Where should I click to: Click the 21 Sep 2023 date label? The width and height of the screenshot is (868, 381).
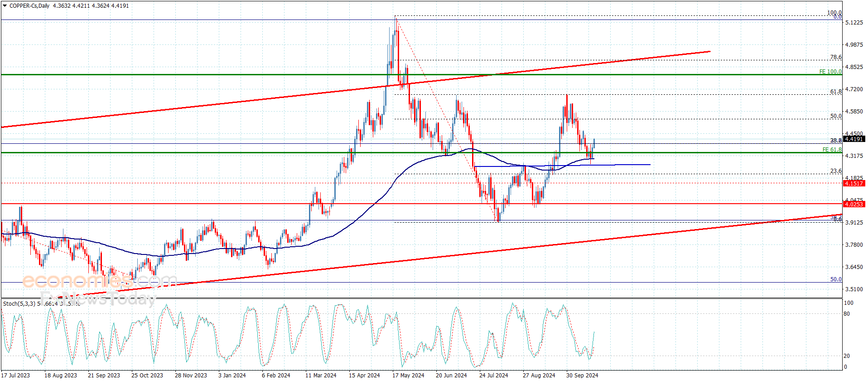104,375
